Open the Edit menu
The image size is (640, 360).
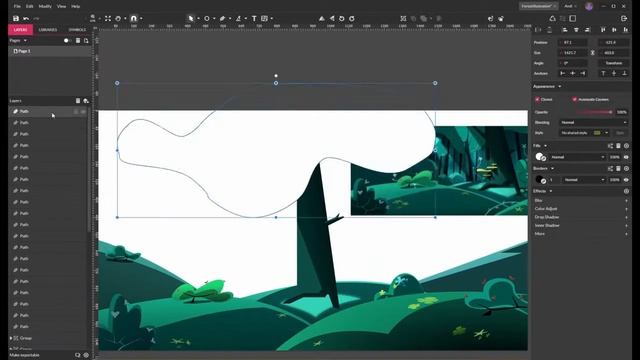29,7
